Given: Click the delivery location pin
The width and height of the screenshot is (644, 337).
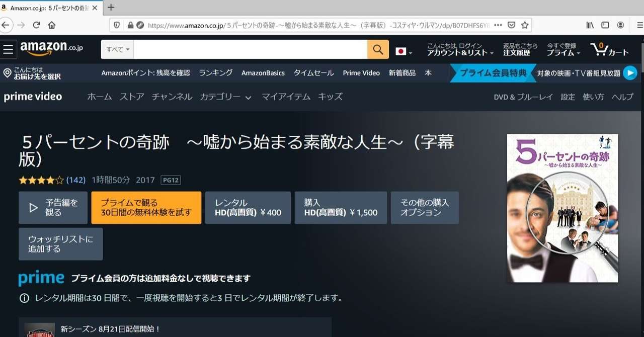Looking at the screenshot, I should tap(7, 73).
